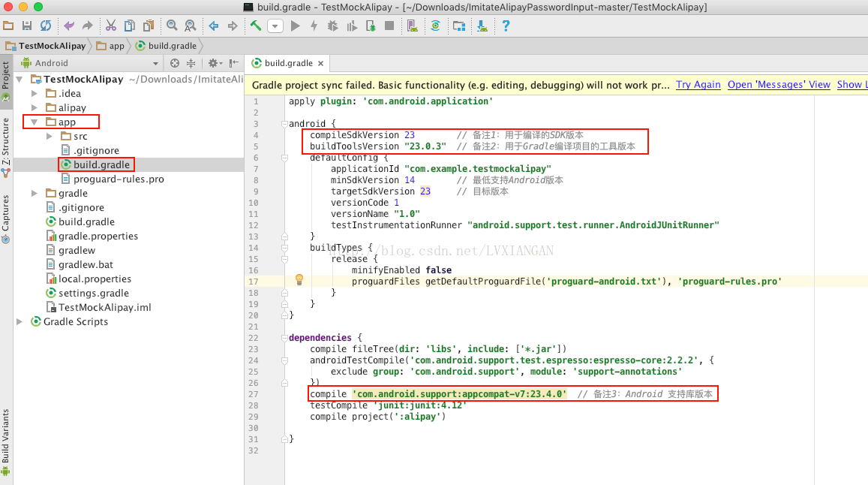
Task: Collapse the TestMockAlipay root node
Action: (20, 80)
